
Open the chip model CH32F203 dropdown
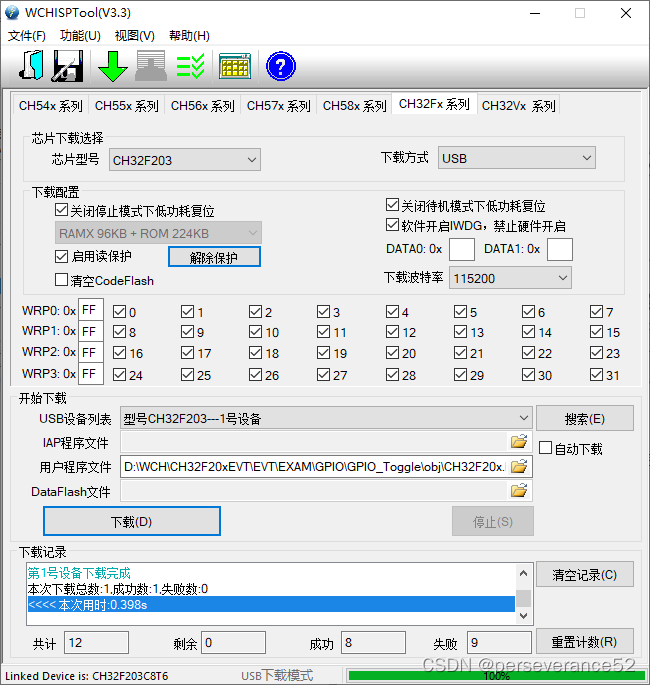185,160
